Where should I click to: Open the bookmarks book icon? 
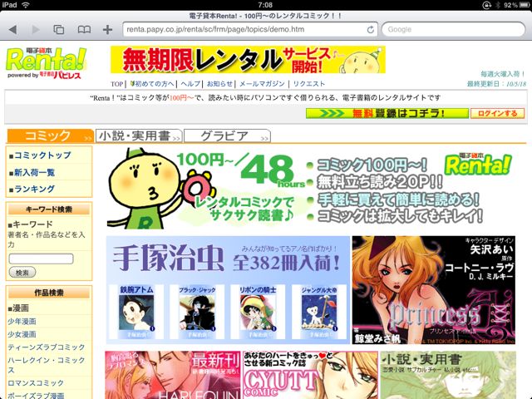tap(84, 30)
